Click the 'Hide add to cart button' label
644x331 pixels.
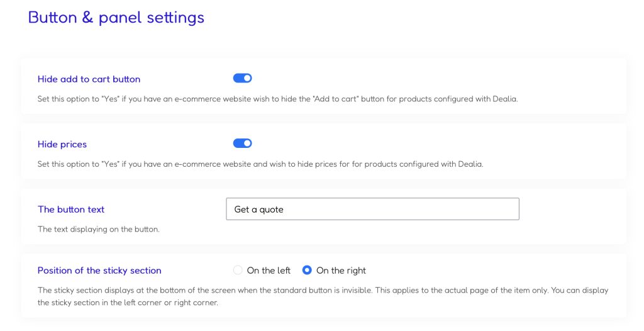[x=89, y=79]
